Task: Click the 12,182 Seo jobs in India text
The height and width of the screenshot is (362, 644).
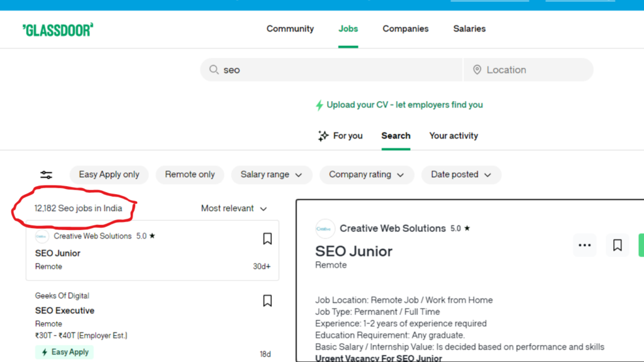Action: [78, 209]
